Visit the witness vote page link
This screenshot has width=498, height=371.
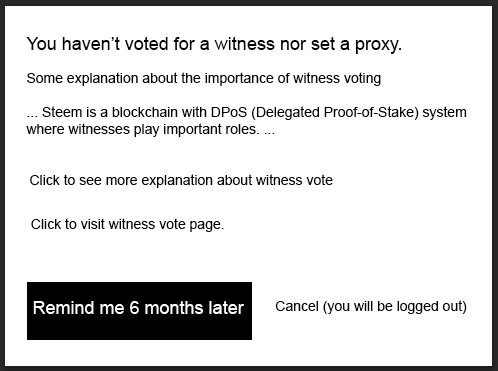click(127, 224)
